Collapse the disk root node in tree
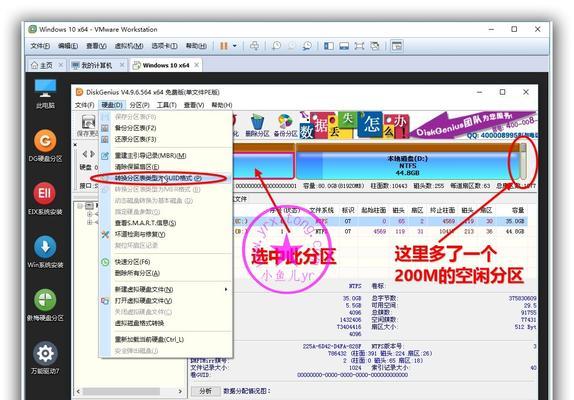574x400 pixels. point(80,206)
